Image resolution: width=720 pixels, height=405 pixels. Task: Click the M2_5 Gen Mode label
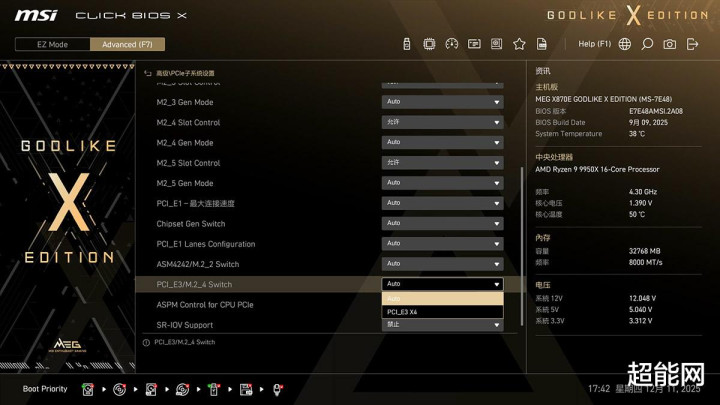point(185,183)
